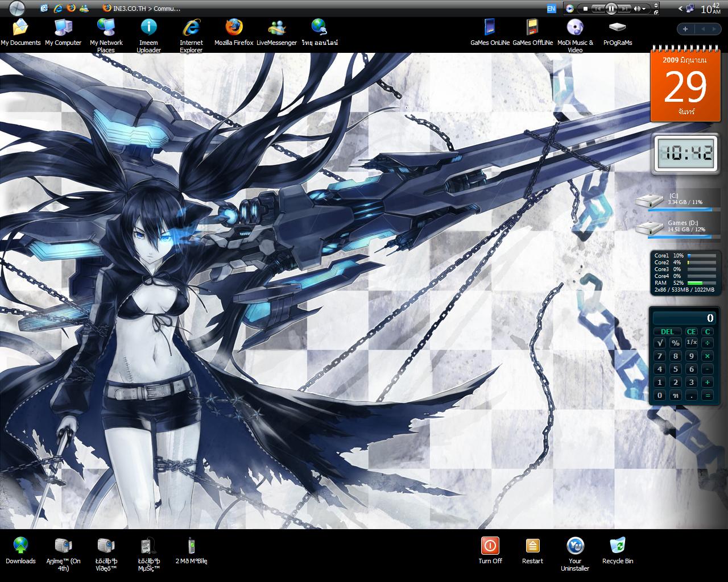Viewport: 728px width, 582px height.
Task: Click the Restart shortcut icon
Action: tap(532, 551)
